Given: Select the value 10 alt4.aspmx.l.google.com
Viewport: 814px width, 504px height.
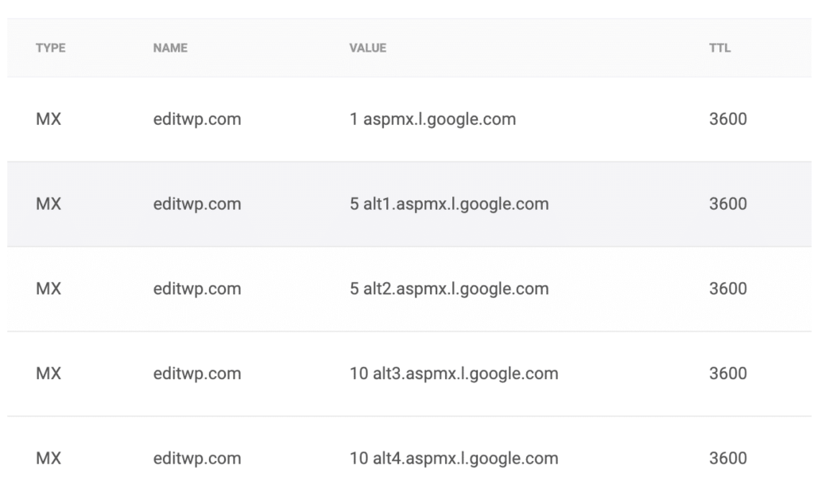Looking at the screenshot, I should click(x=454, y=459).
